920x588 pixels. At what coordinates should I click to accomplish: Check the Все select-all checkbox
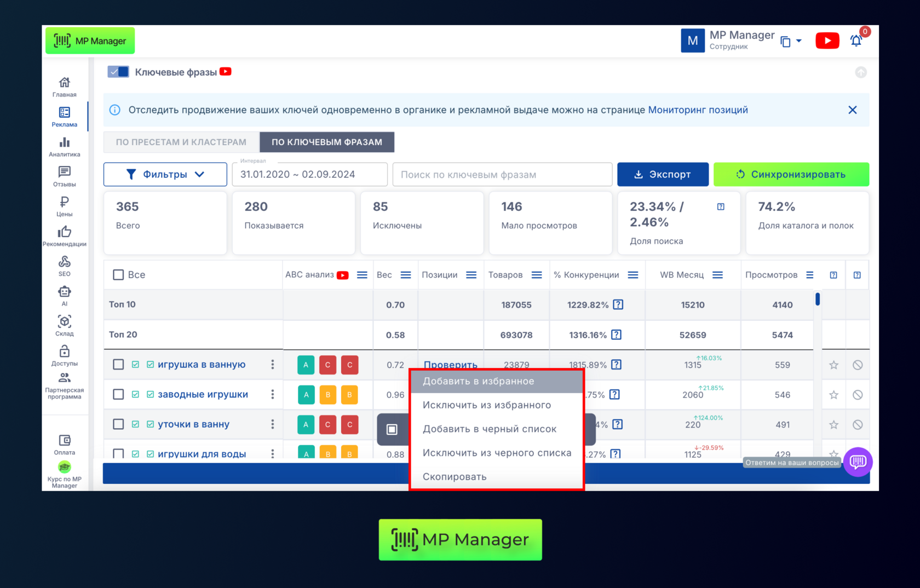pos(118,275)
